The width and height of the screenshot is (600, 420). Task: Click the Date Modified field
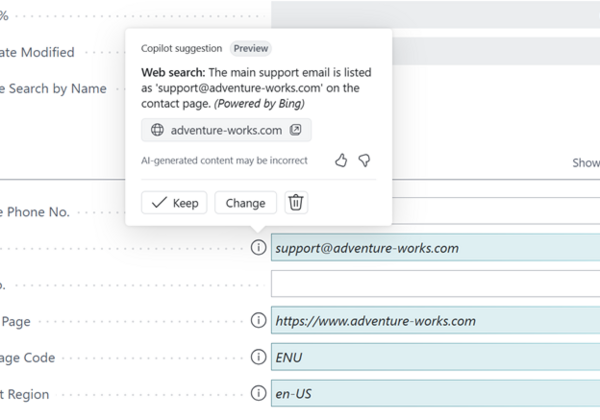[x=495, y=52]
